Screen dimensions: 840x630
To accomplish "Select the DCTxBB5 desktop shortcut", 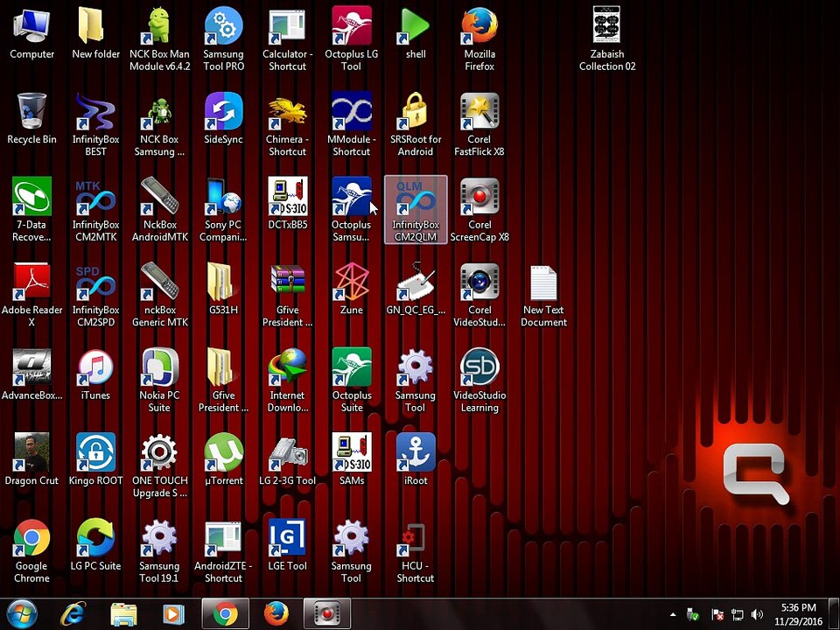I will (x=288, y=204).
